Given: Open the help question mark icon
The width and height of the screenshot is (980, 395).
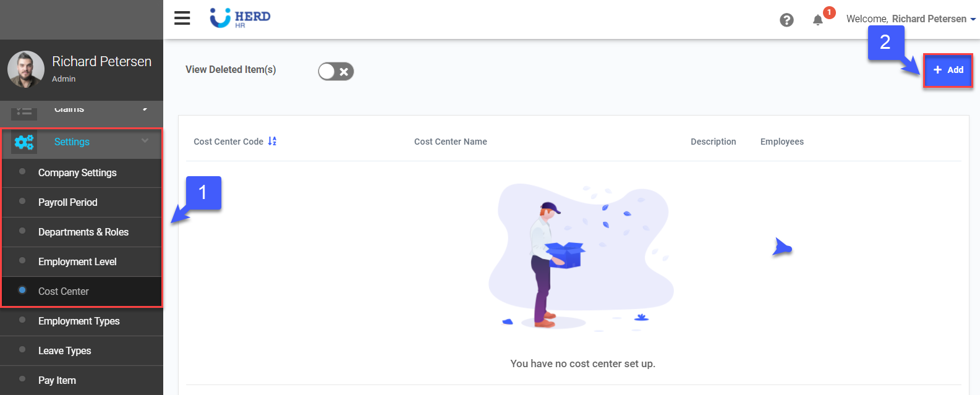Looking at the screenshot, I should (786, 20).
